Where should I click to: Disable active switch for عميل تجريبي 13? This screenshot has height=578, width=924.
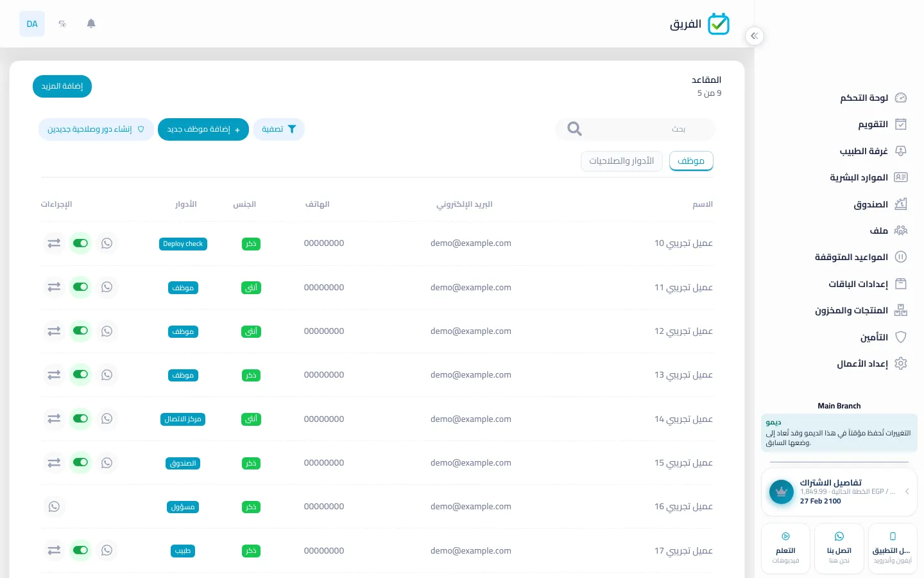(80, 375)
